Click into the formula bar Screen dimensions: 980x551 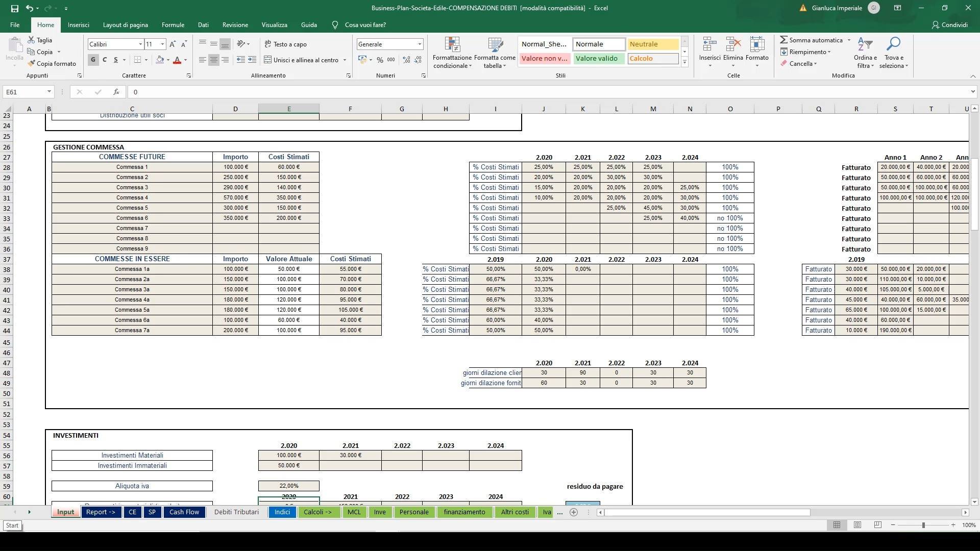[549, 92]
